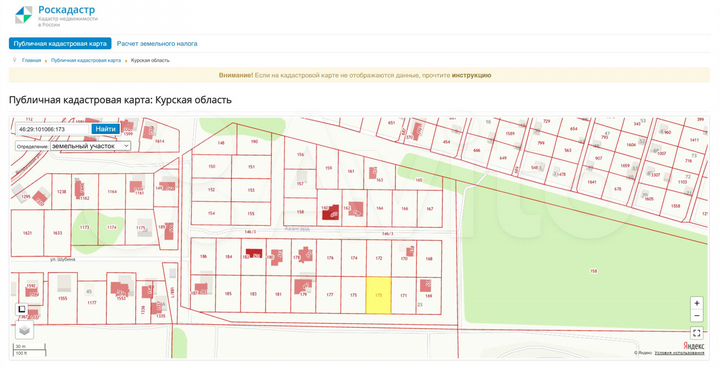Image resolution: width=720 pixels, height=368 pixels.
Task: Select parcel 1173 on the map
Action: (x=84, y=227)
